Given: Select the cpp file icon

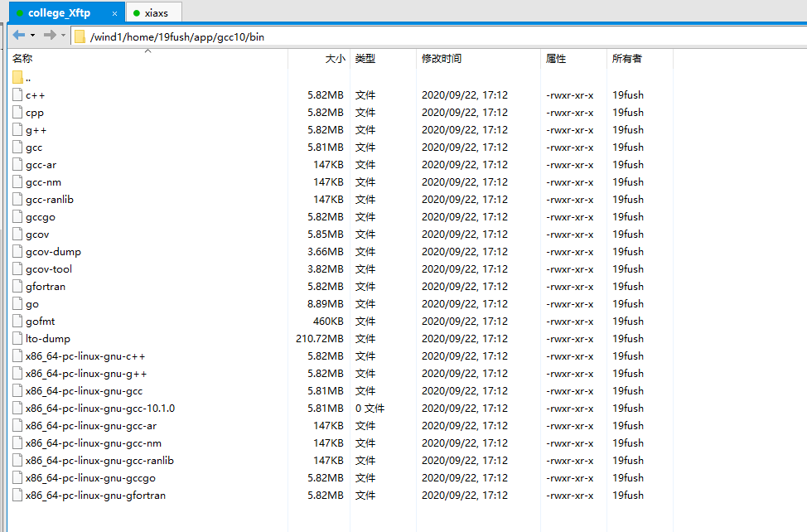Looking at the screenshot, I should tap(17, 112).
